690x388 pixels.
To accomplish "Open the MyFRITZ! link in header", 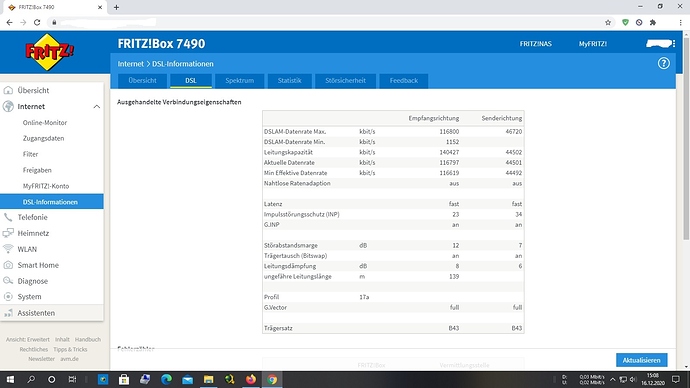I will coord(592,44).
